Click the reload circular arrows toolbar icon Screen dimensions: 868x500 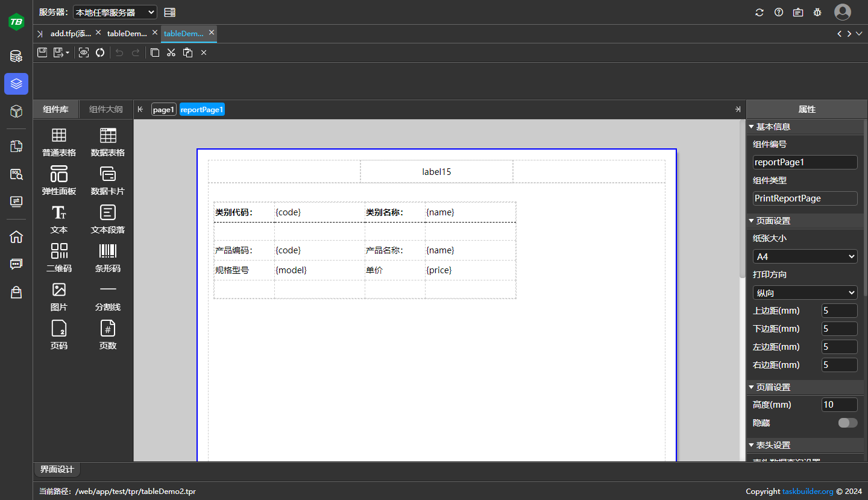click(x=100, y=52)
